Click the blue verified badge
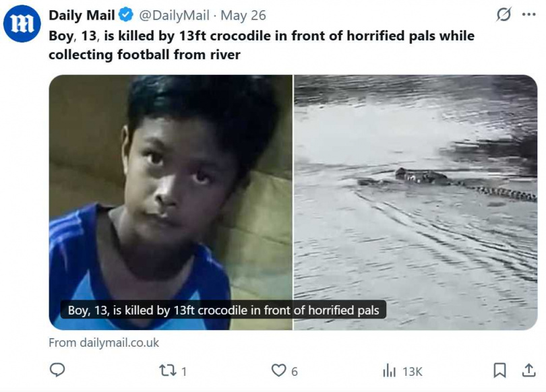This screenshot has height=392, width=546. (126, 15)
